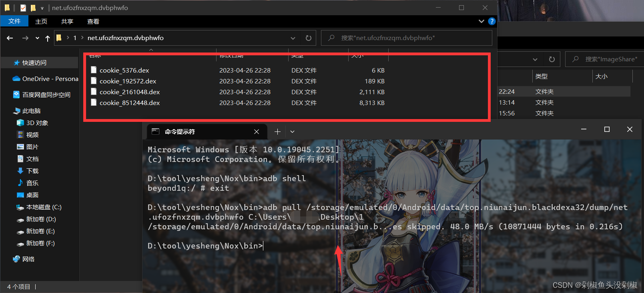
Task: Select the file cookie_5376.dex
Action: pos(124,70)
